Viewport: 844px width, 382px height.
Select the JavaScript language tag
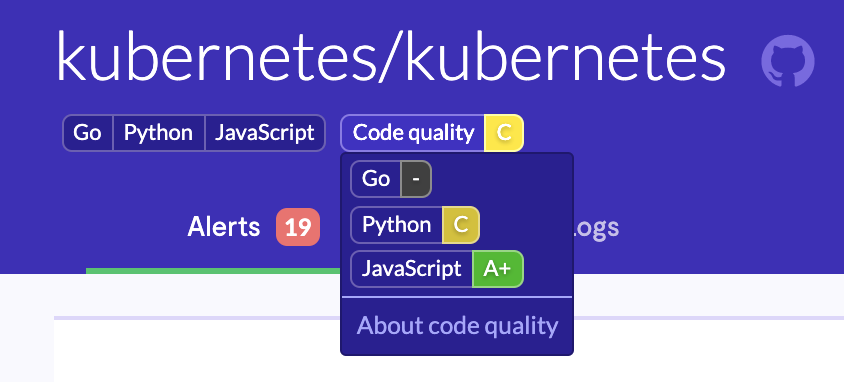pyautogui.click(x=265, y=133)
